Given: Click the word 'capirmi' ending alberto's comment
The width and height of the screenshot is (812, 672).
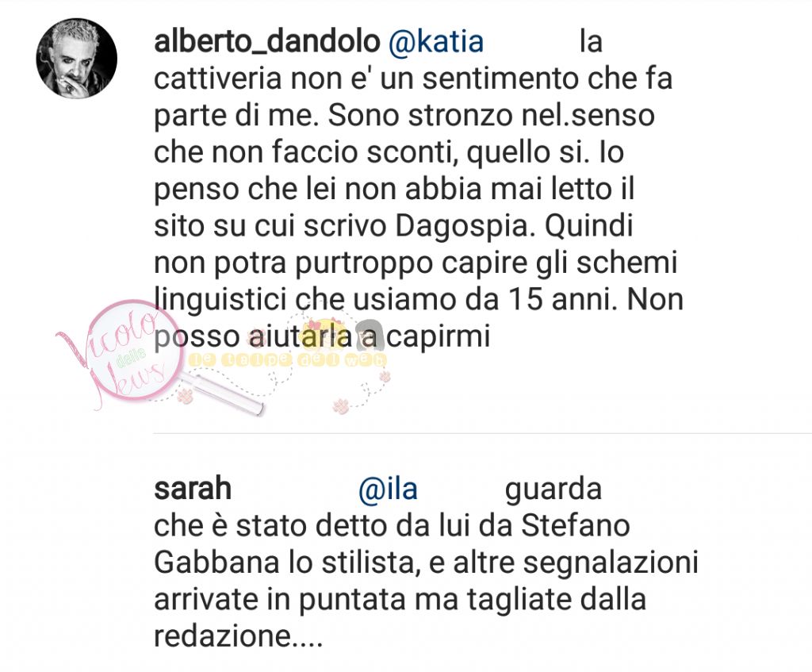Looking at the screenshot, I should pyautogui.click(x=438, y=338).
